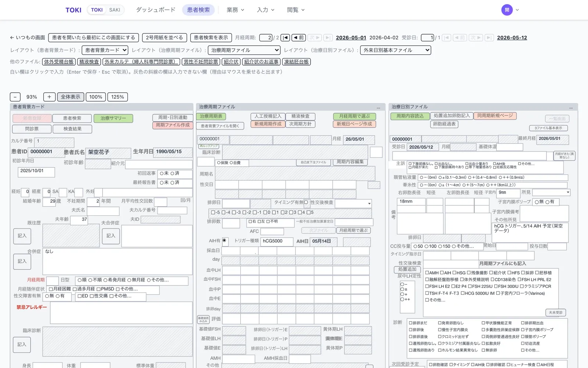Open 外来カルテ（婦人科専門問診票） file
588x368 pixels.
pos(141,62)
